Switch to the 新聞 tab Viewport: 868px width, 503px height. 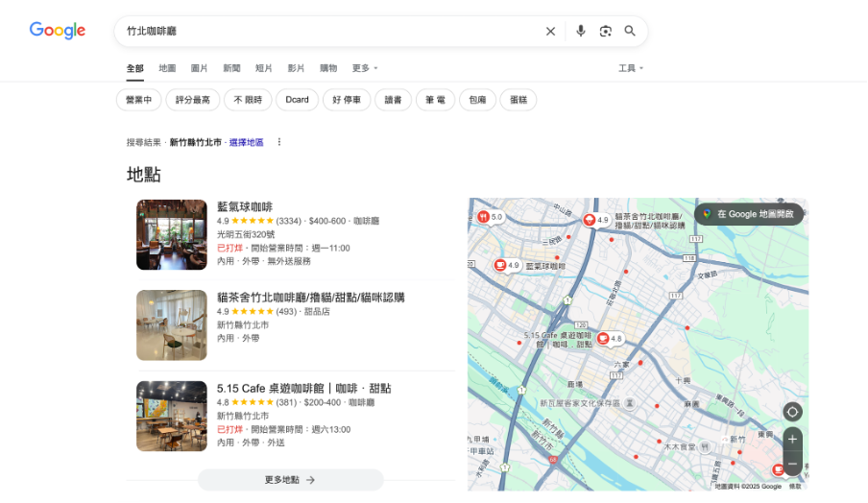[x=231, y=68]
